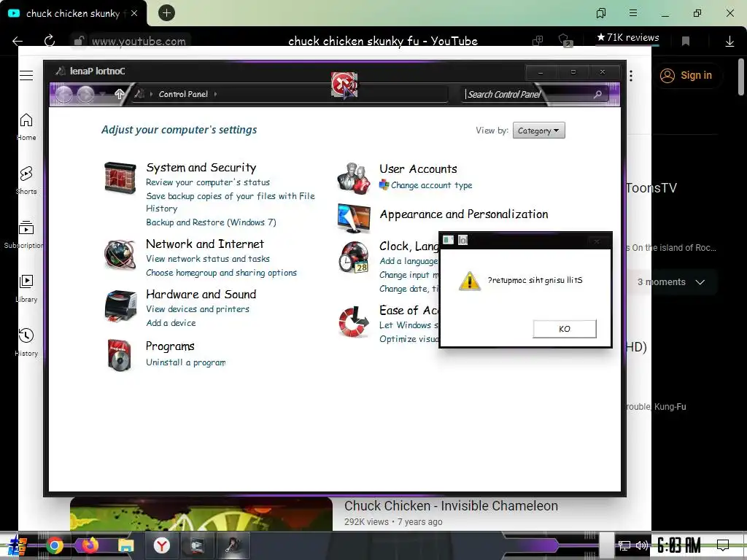Open File Explorer from the taskbar

click(x=125, y=545)
